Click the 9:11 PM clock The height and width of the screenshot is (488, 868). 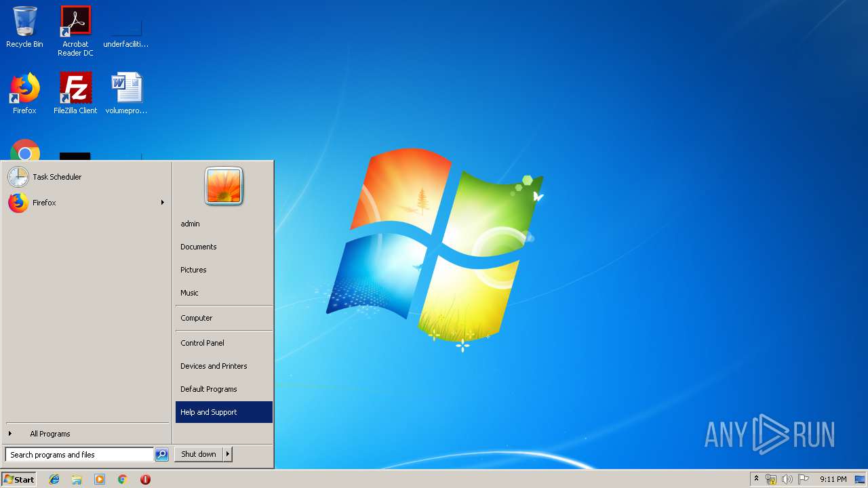pos(833,479)
